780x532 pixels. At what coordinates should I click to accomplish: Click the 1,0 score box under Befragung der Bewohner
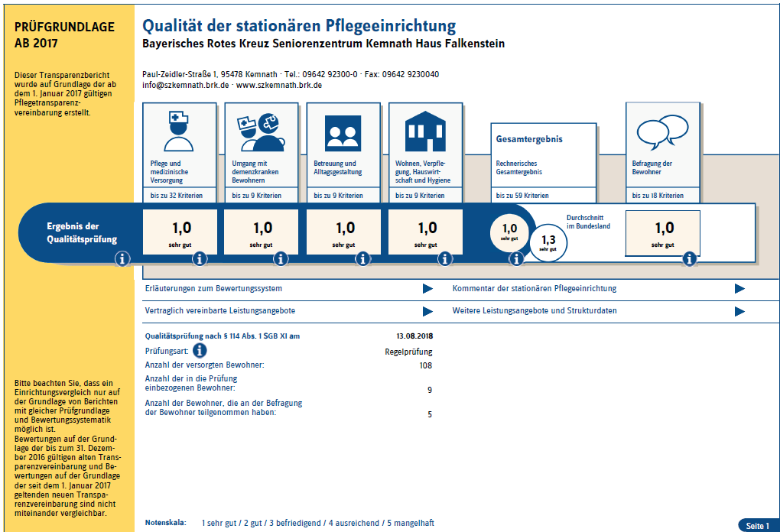[x=662, y=232]
